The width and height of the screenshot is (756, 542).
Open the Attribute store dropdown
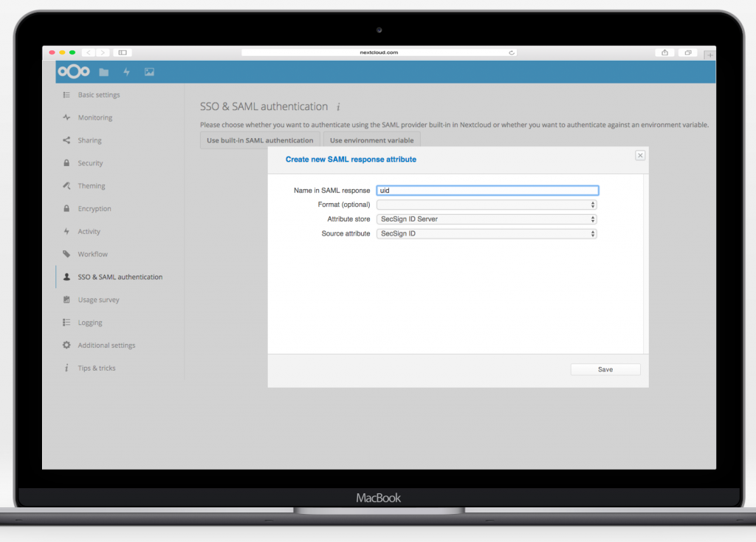487,219
